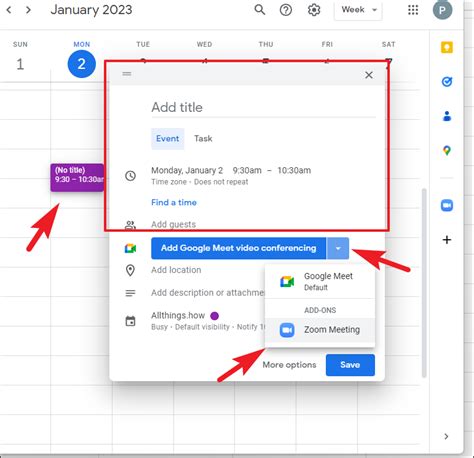
Task: Select the Event tab
Action: [167, 139]
